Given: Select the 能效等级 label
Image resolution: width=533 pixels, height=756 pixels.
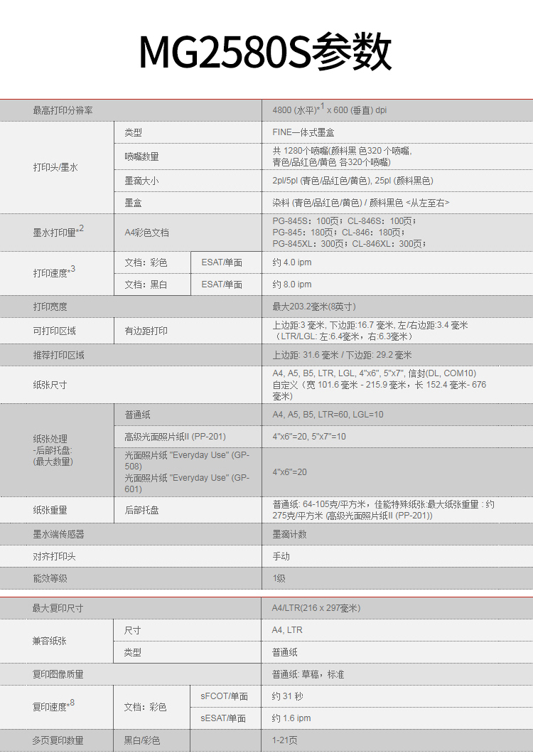Looking at the screenshot, I should coord(50,579).
